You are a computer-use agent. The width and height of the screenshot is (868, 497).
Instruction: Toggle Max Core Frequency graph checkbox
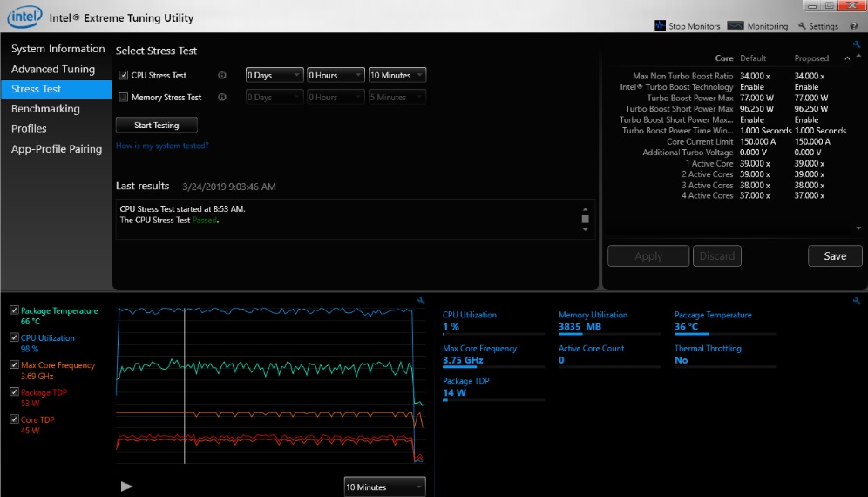[15, 364]
